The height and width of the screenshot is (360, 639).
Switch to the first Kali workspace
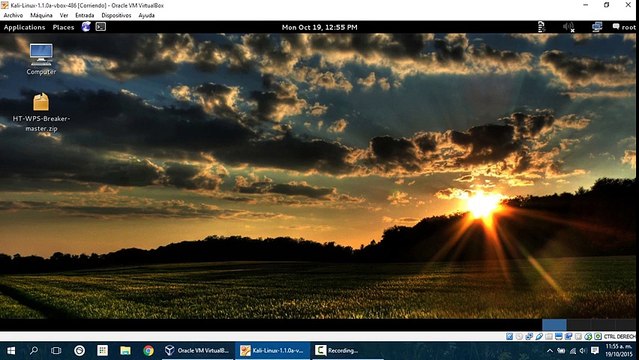554,325
